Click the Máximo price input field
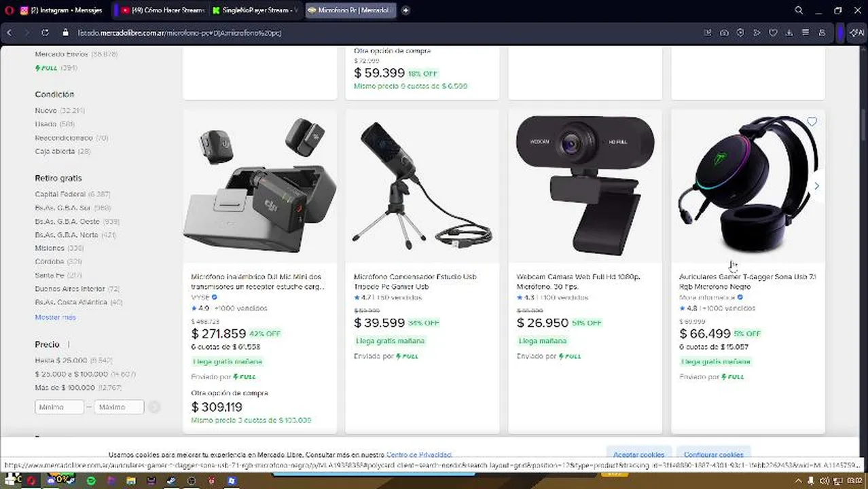The image size is (868, 489). [120, 407]
